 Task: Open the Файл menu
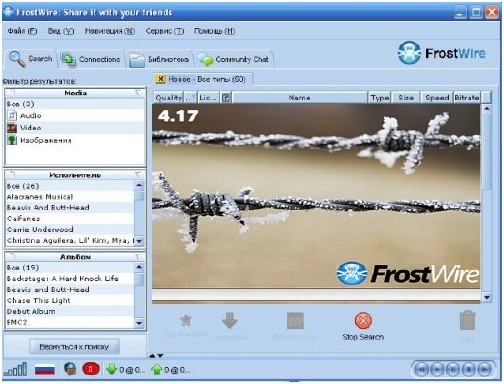tap(22, 31)
